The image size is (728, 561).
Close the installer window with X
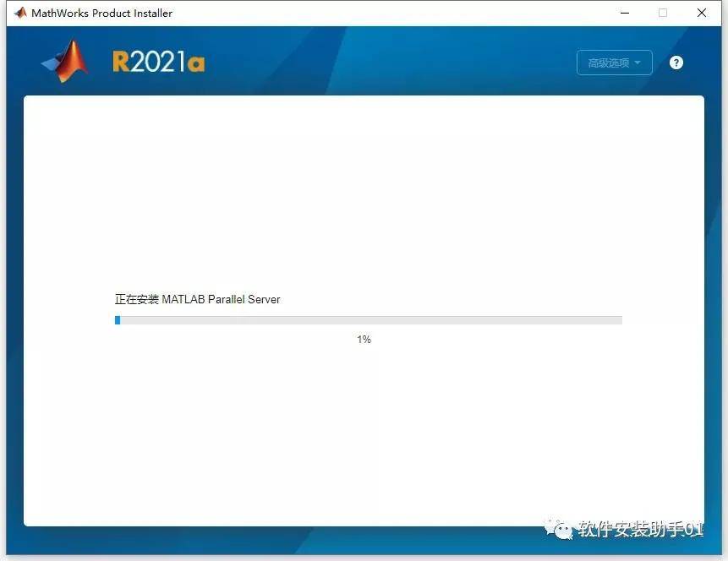702,13
